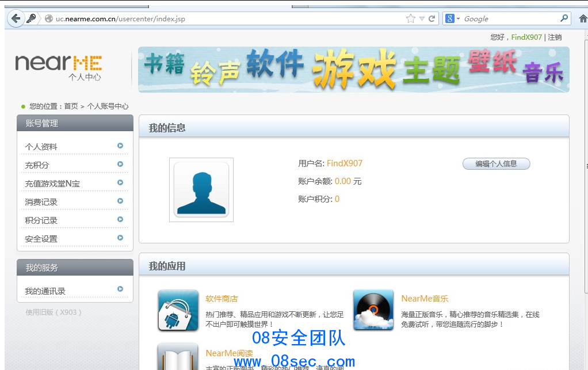The image size is (588, 370).
Task: Click the 账号管理 panel header
Action: point(75,123)
